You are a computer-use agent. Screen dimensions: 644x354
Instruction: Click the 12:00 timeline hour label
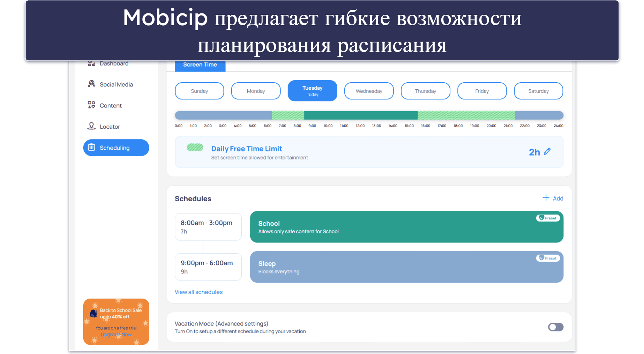tap(360, 126)
